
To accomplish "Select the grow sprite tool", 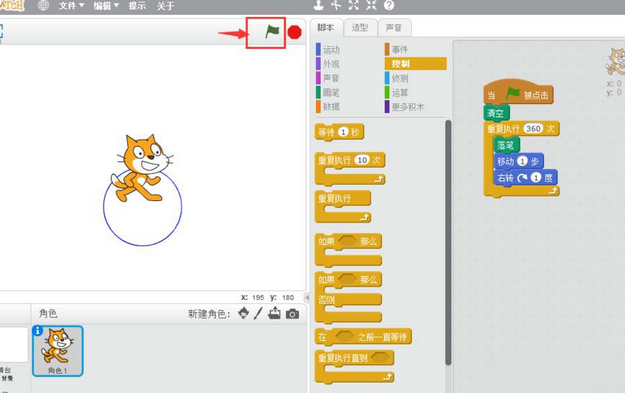I will (354, 5).
